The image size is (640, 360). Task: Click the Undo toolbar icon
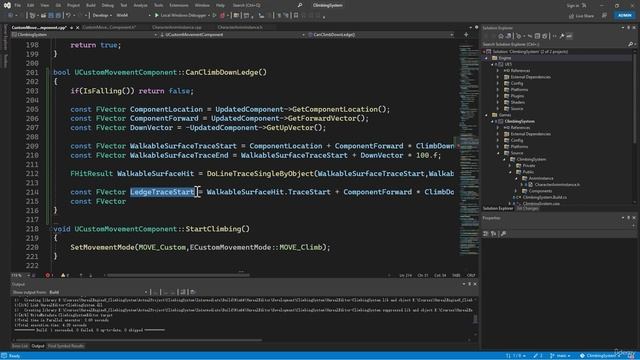coord(69,16)
